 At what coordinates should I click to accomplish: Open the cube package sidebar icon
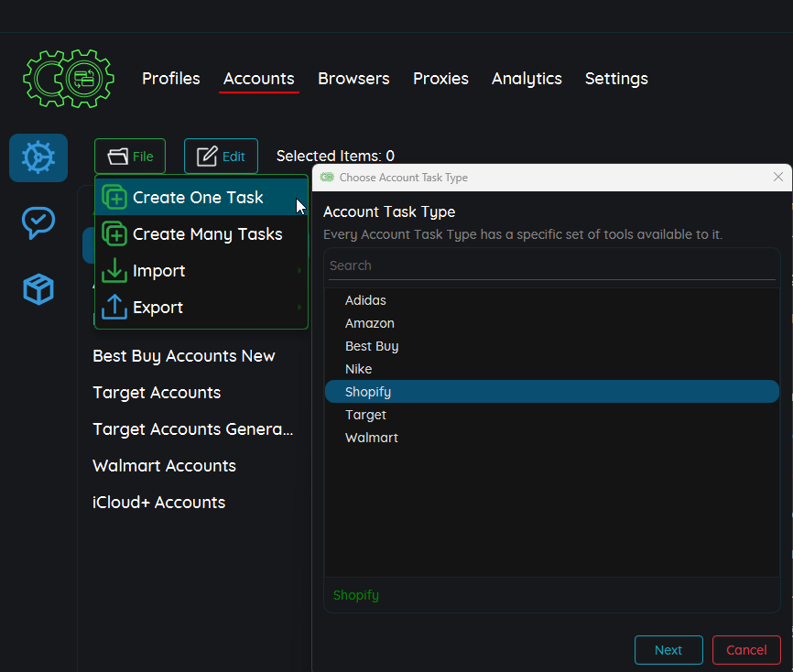(x=38, y=289)
